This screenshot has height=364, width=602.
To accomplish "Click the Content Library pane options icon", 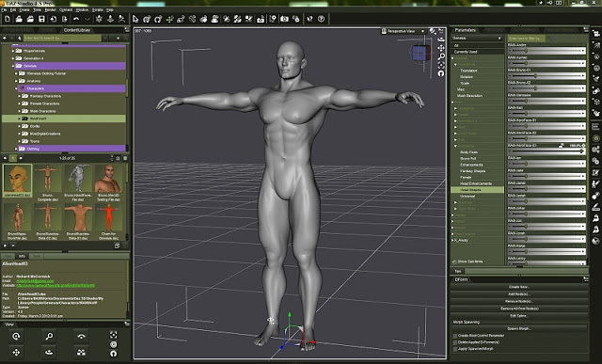I will click(x=127, y=29).
